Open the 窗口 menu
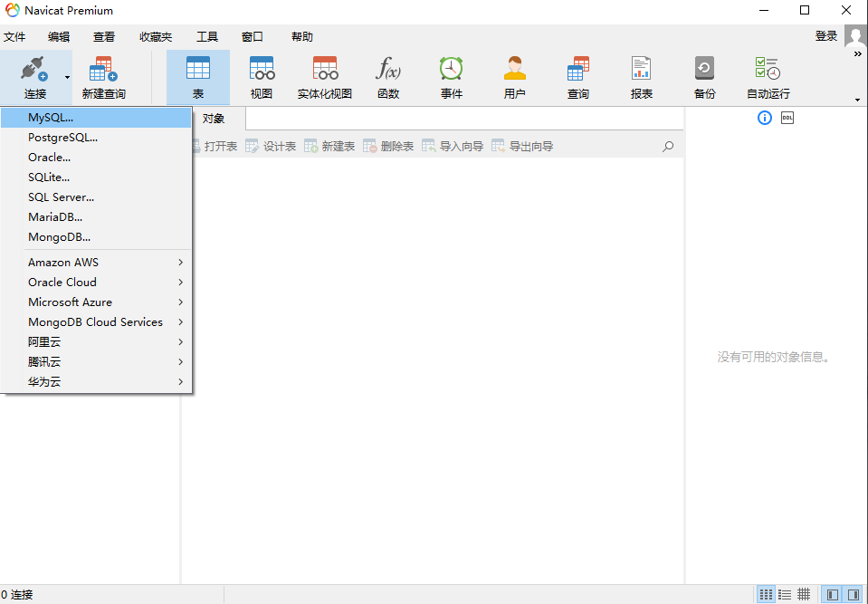Viewport: 868px width, 604px height. 253,36
